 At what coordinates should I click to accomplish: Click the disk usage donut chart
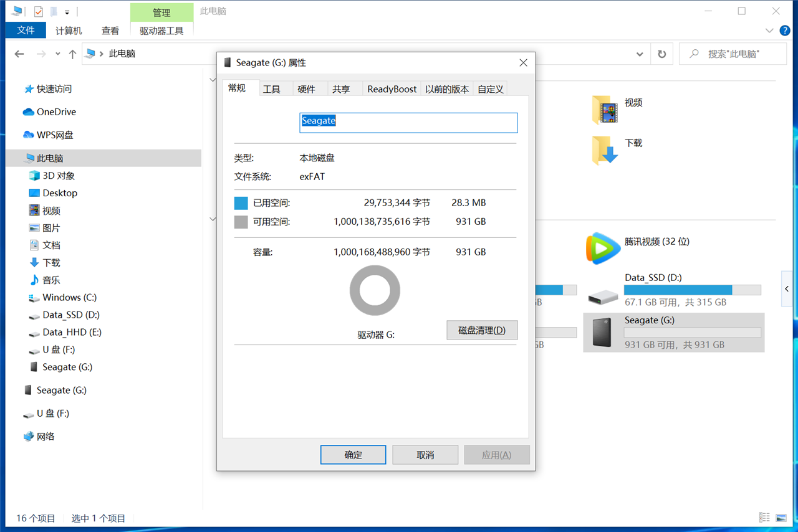point(375,290)
